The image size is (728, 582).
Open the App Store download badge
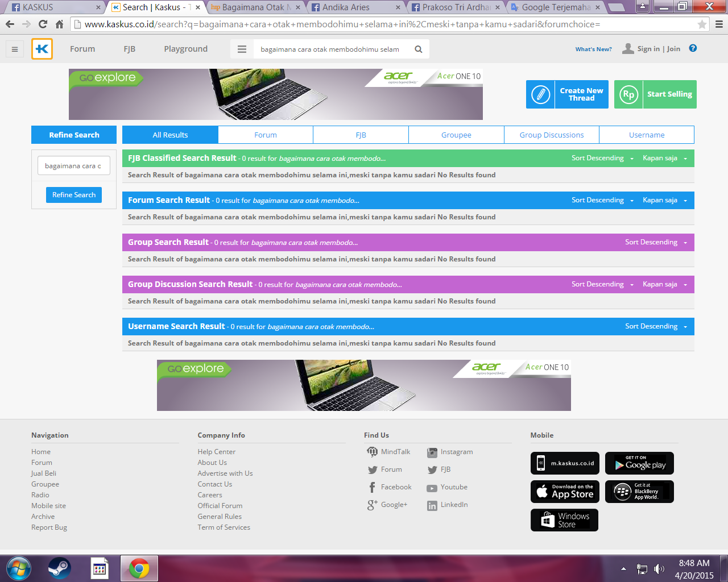pyautogui.click(x=565, y=492)
